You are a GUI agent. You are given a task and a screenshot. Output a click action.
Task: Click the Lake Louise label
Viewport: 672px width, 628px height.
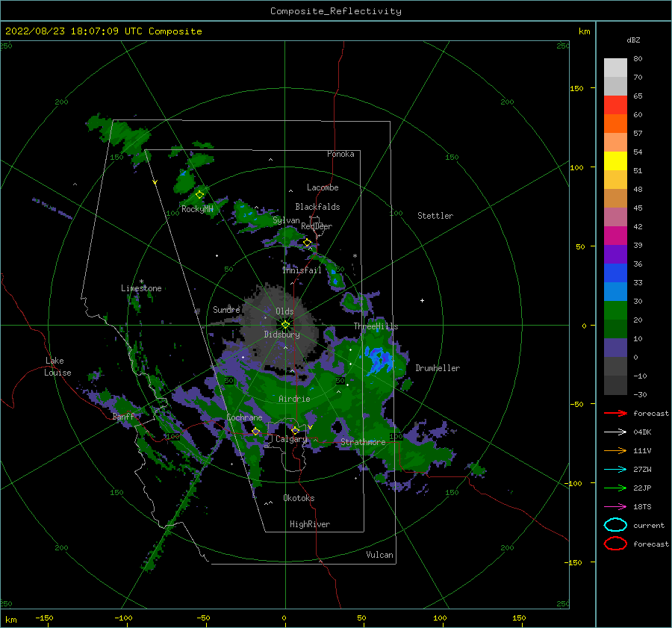coord(57,367)
